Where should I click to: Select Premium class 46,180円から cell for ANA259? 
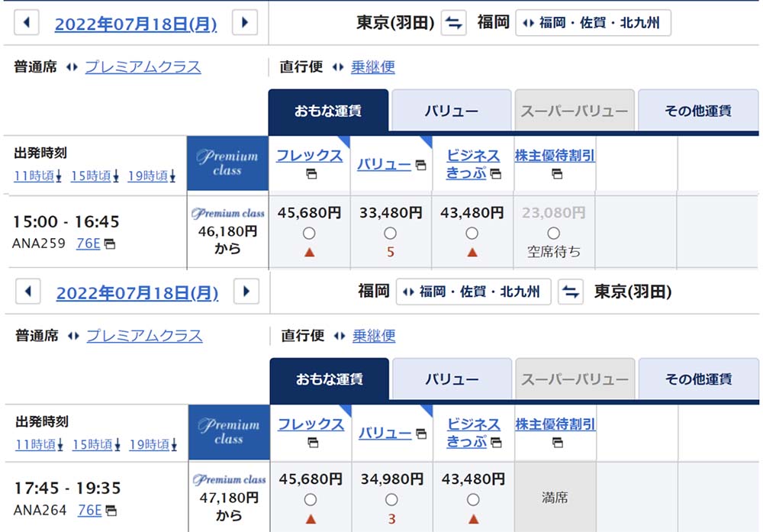pyautogui.click(x=227, y=232)
